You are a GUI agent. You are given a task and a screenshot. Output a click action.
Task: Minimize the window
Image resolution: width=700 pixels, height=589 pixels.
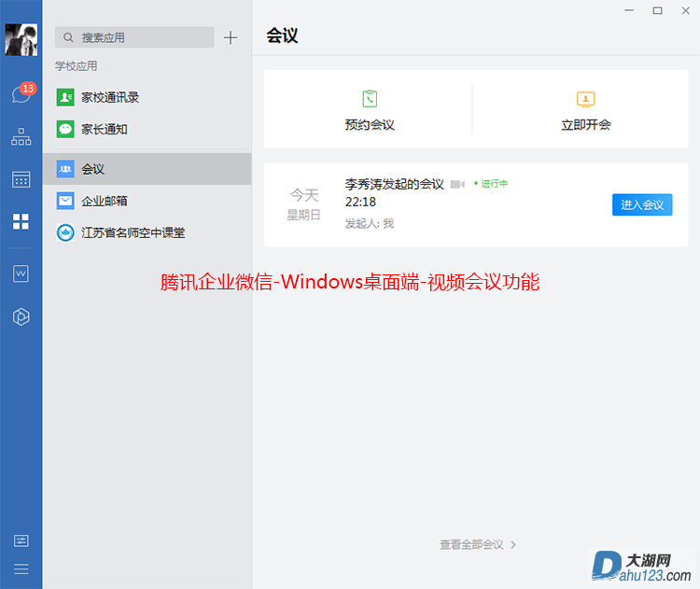[x=629, y=10]
